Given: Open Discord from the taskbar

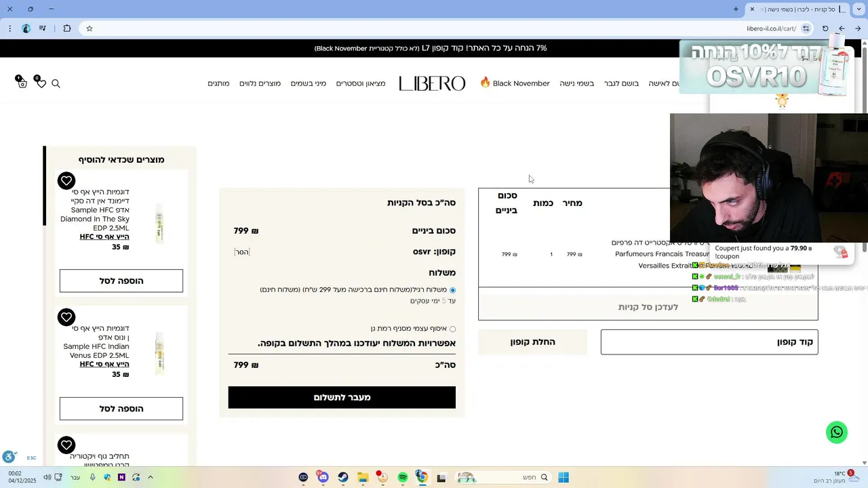Looking at the screenshot, I should tap(323, 477).
